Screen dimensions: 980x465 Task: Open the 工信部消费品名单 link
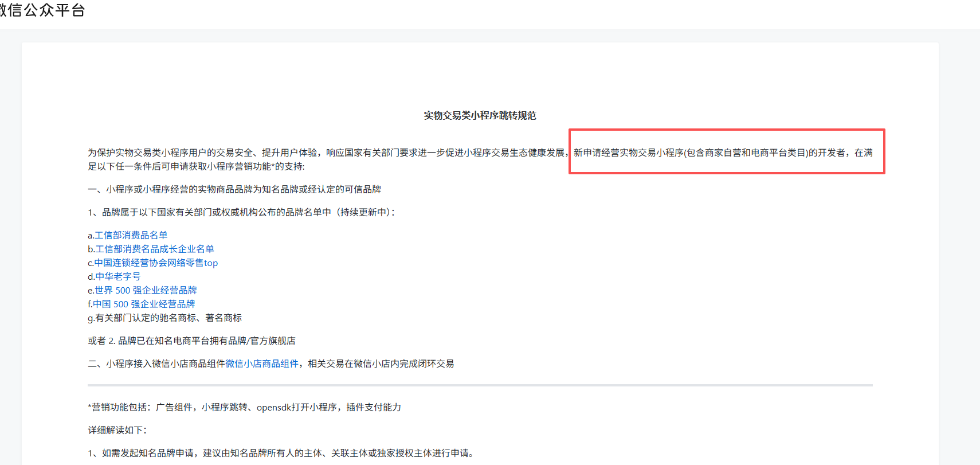tap(131, 235)
